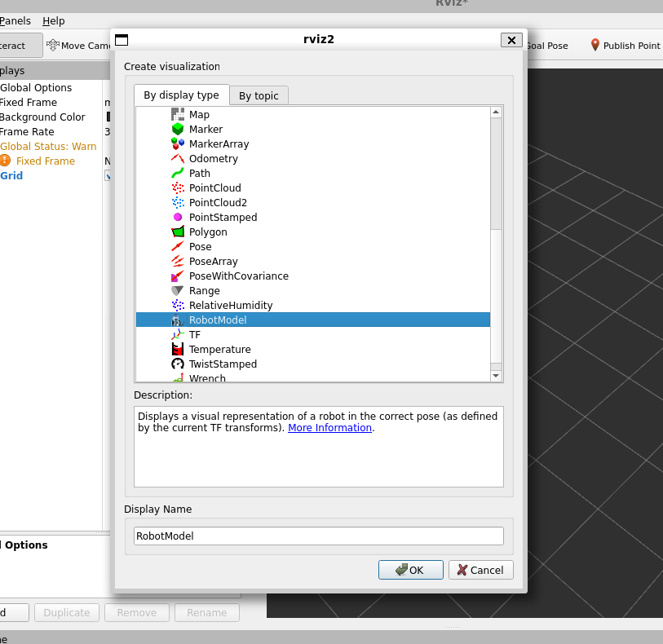Open the More Information link
Viewport: 663px width, 644px height.
(x=329, y=428)
